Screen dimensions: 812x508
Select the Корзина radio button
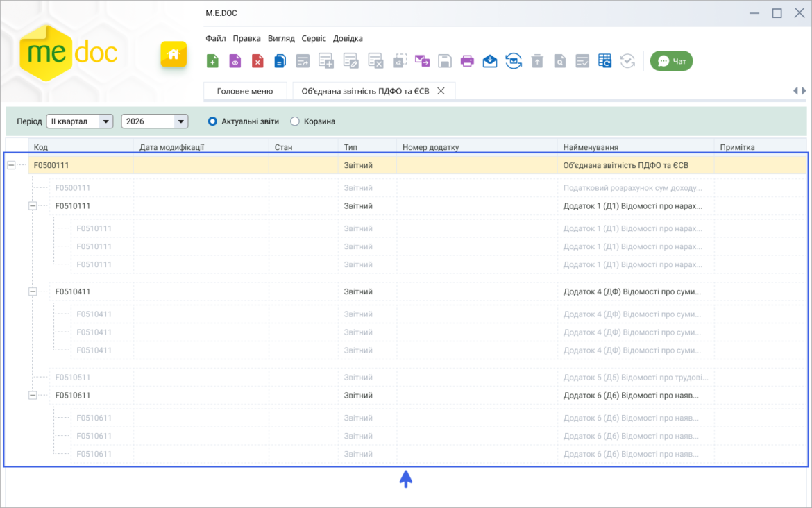click(x=295, y=121)
